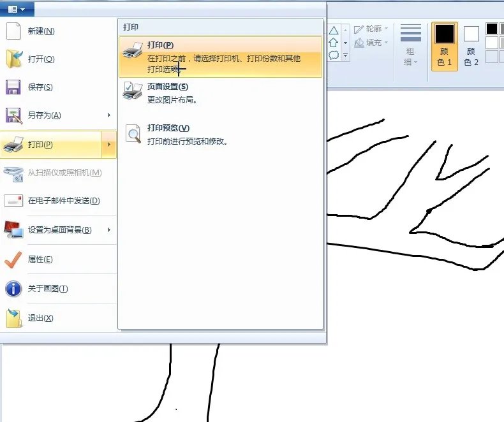Viewport: 504px width, 422px height.
Task: Click the Page Setup printer icon
Action: (133, 91)
